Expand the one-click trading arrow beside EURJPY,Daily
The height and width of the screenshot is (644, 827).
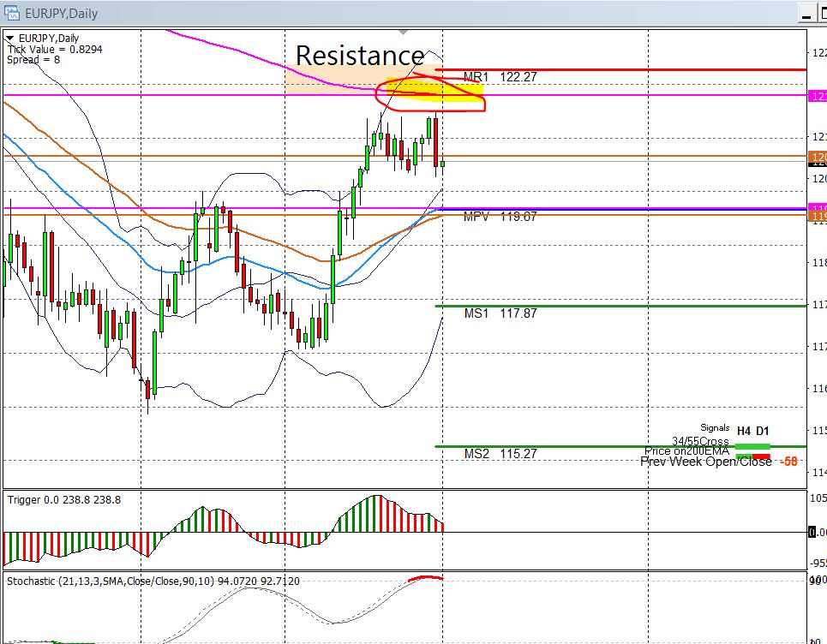9,38
